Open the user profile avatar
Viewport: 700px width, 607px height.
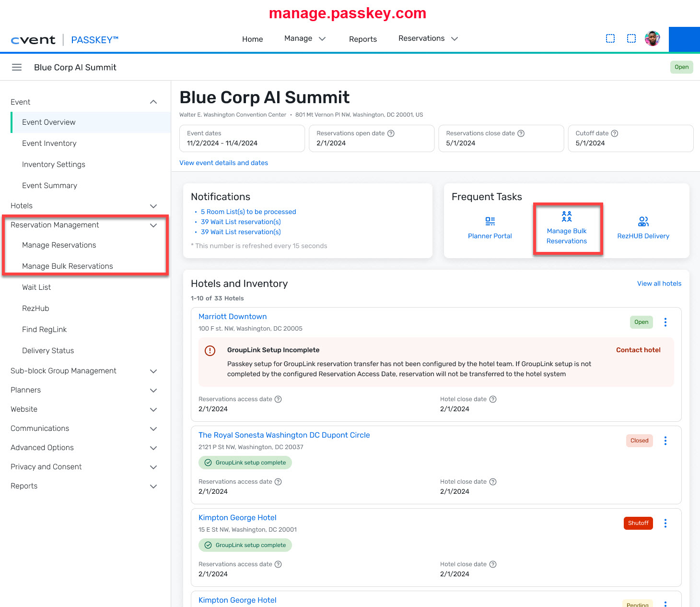[x=652, y=38]
